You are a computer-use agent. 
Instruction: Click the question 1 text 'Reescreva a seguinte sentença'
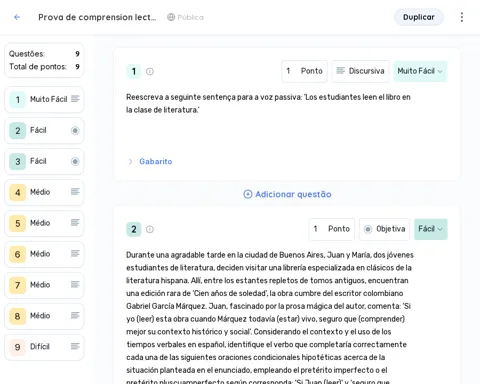pyautogui.click(x=268, y=103)
